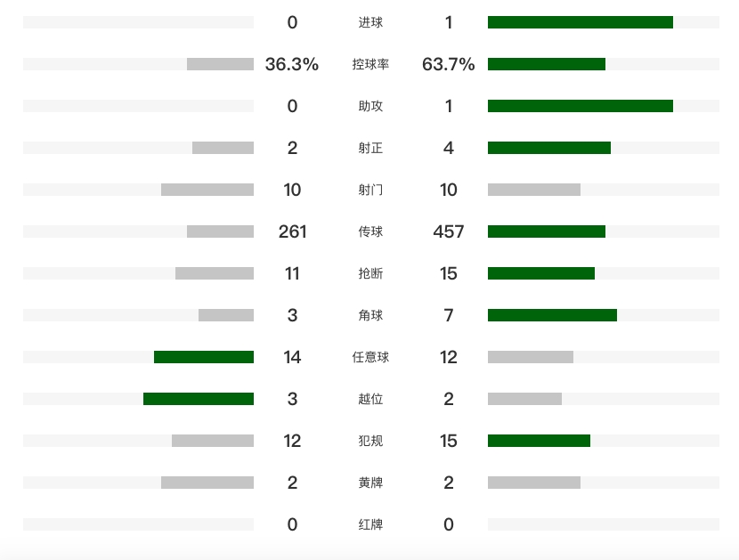Viewport: 739px width, 560px height.
Task: Select the 进球 stat label
Action: (370, 22)
